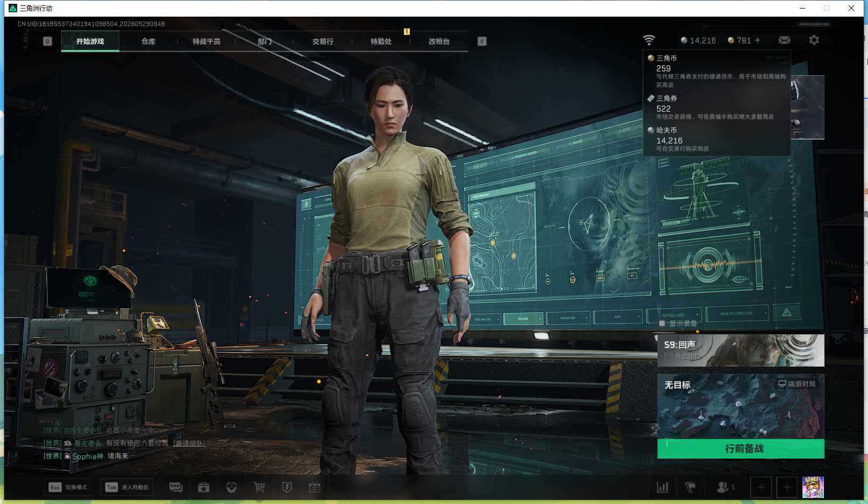Screen dimensions: 868x504
Task: Click the 端游对局 monitor icon
Action: (782, 384)
